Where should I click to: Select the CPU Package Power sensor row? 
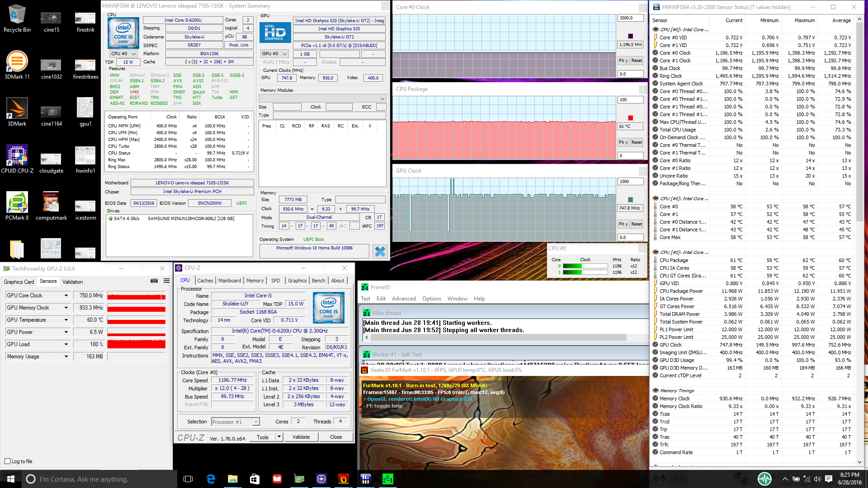click(x=752, y=291)
